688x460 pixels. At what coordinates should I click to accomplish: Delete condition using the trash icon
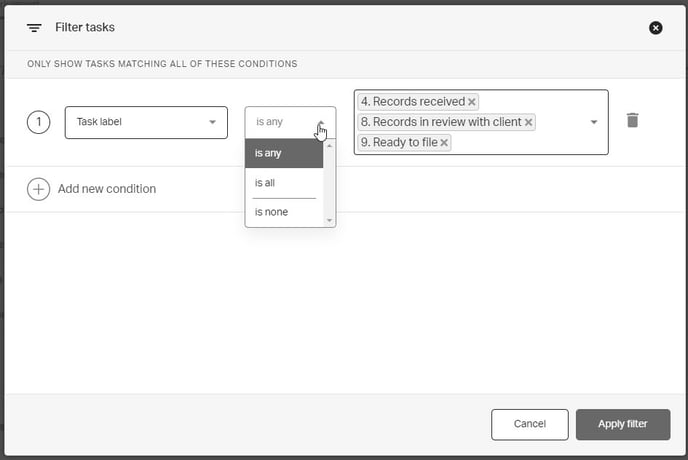point(632,121)
